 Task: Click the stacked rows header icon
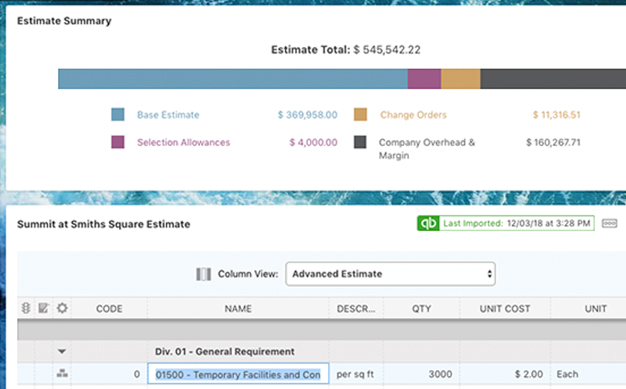coord(26,308)
